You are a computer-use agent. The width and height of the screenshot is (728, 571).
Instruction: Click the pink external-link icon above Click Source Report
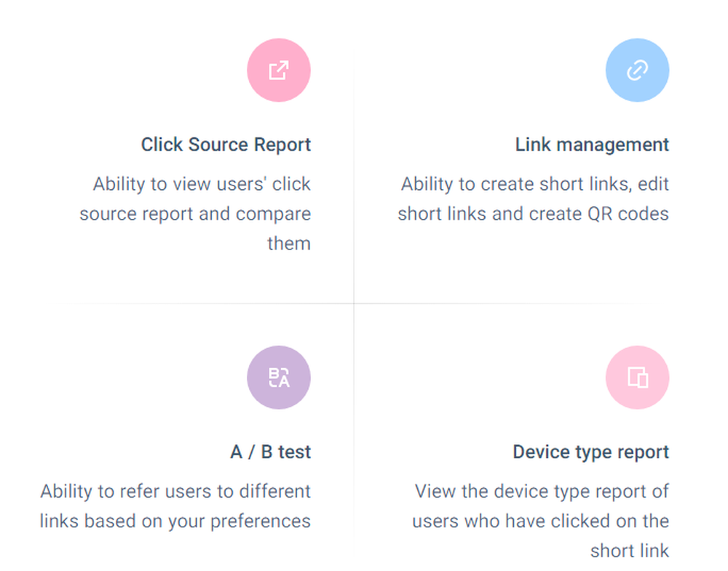[x=279, y=70]
